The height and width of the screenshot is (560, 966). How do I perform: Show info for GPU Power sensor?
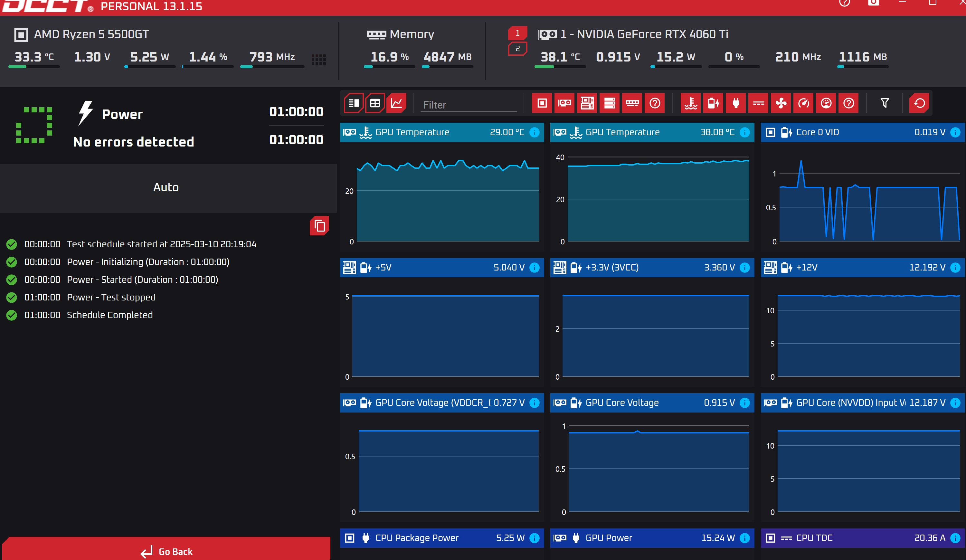point(745,538)
